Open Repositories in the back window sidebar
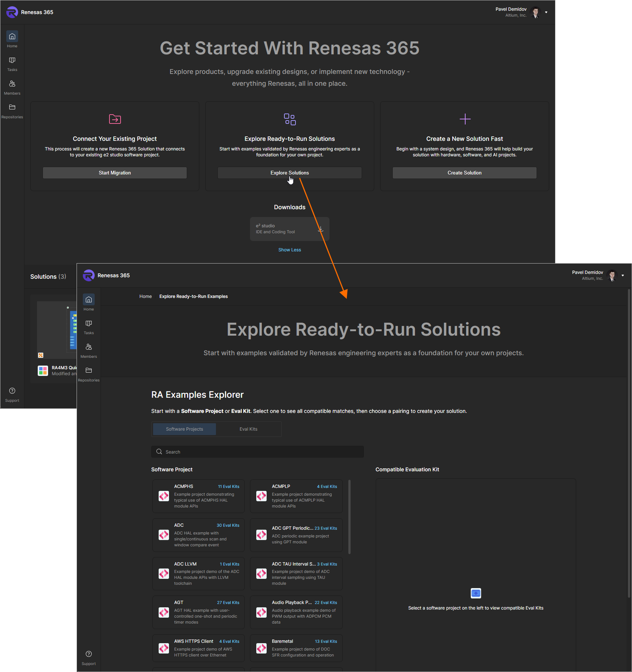 12,111
